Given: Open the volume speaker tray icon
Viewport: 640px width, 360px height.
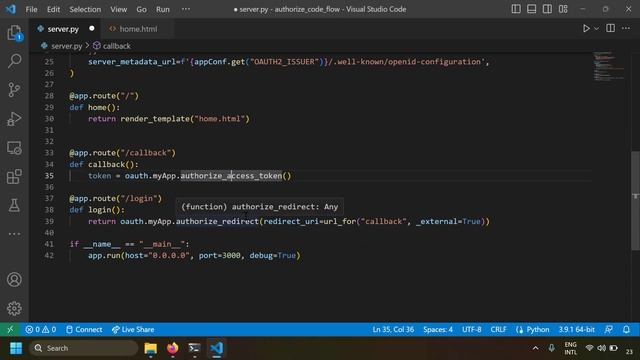Looking at the screenshot, I should (x=601, y=348).
